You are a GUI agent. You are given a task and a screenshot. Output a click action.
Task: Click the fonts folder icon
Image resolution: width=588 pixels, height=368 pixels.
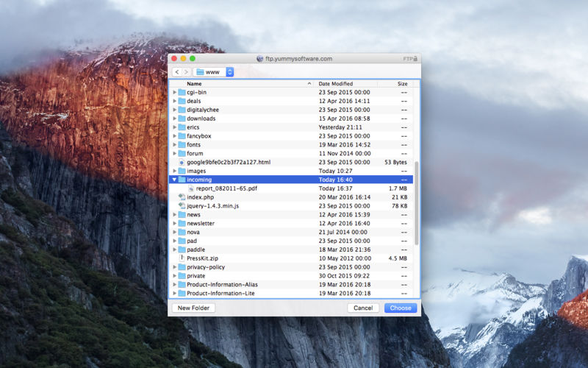pos(182,144)
